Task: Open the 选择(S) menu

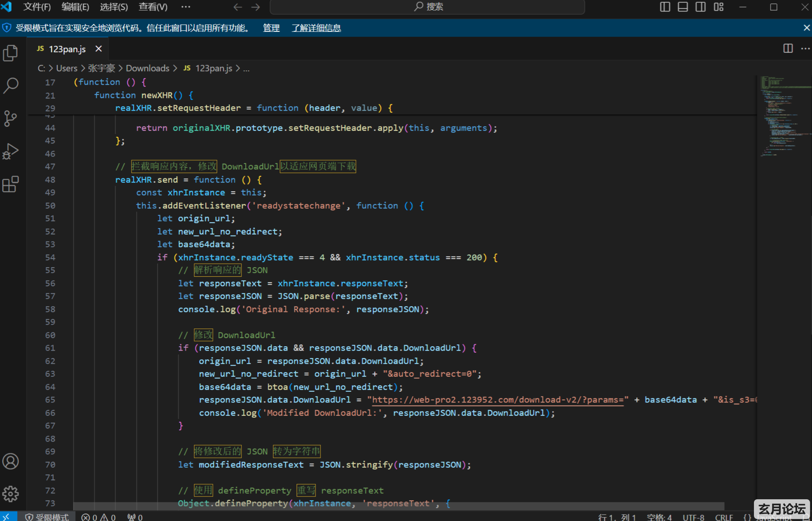Action: tap(114, 7)
